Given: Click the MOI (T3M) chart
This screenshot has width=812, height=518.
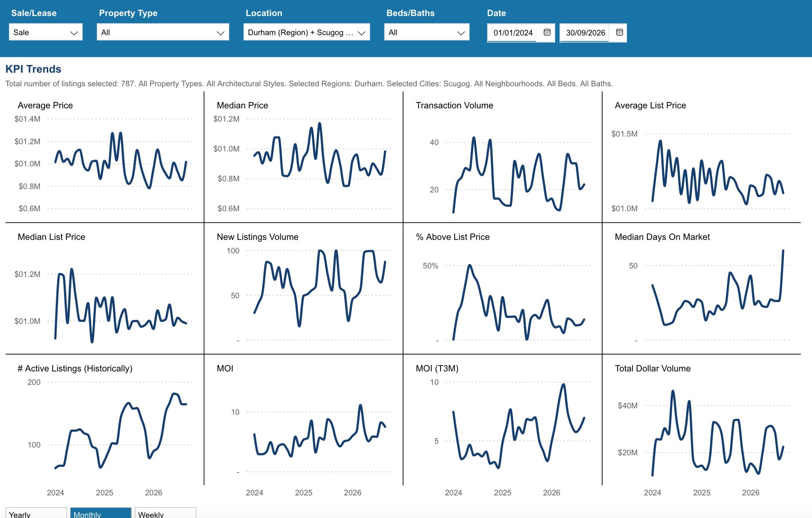Looking at the screenshot, I should point(502,420).
